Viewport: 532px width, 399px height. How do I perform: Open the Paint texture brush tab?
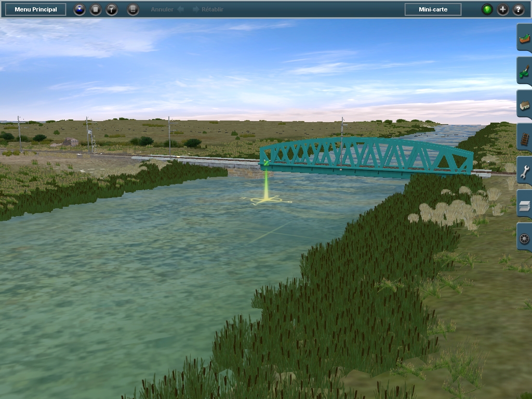click(525, 71)
